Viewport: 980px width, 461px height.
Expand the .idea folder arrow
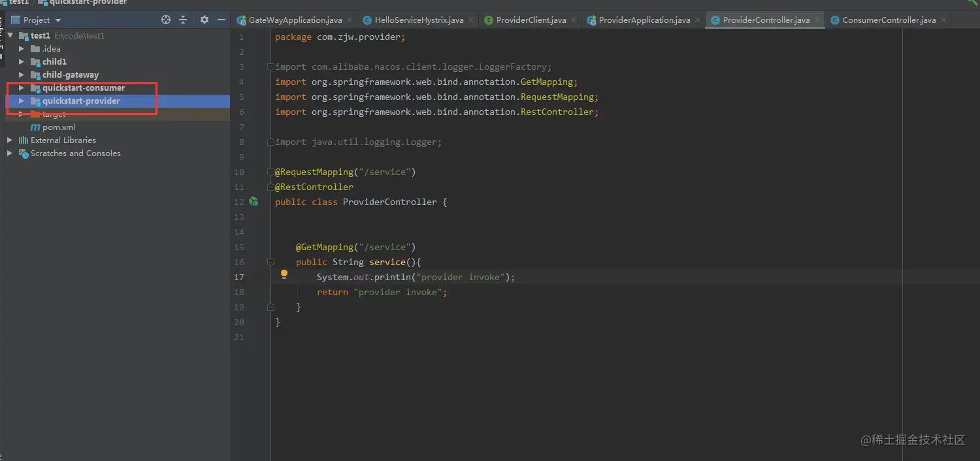point(22,49)
